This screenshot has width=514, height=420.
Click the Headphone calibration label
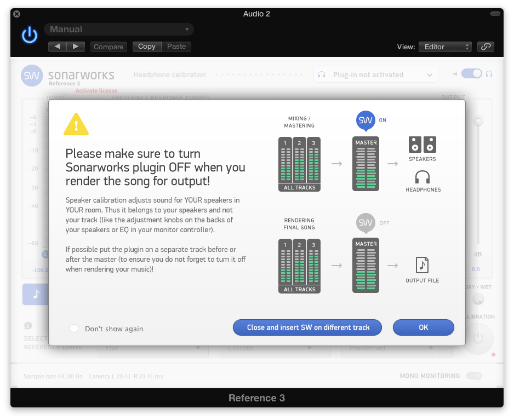(169, 74)
